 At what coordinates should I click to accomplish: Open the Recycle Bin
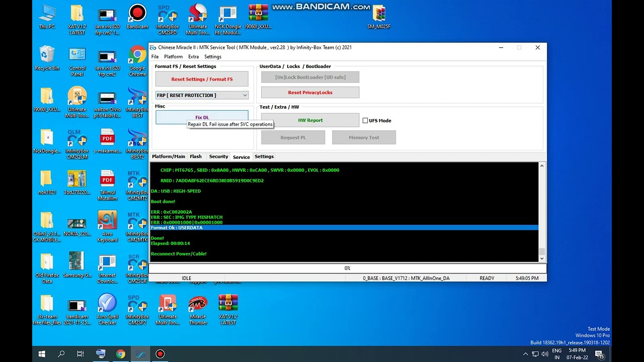click(47, 58)
